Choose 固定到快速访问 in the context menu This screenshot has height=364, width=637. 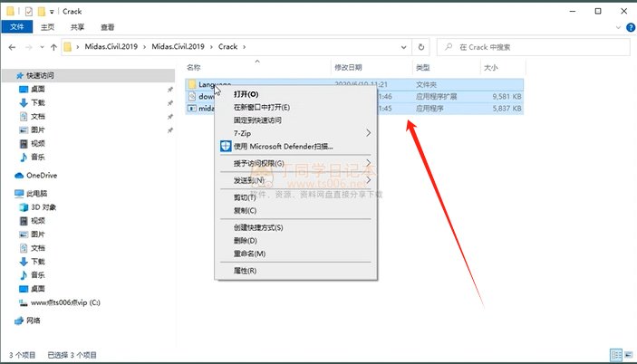tap(295, 120)
